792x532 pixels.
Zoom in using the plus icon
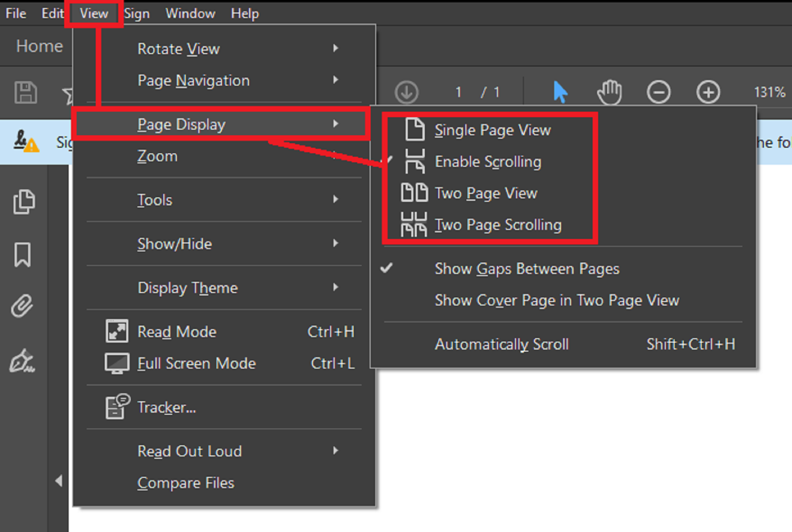[708, 92]
